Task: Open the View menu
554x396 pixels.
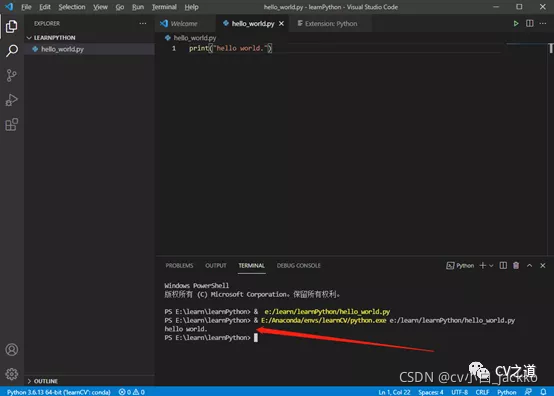Action: (x=100, y=7)
